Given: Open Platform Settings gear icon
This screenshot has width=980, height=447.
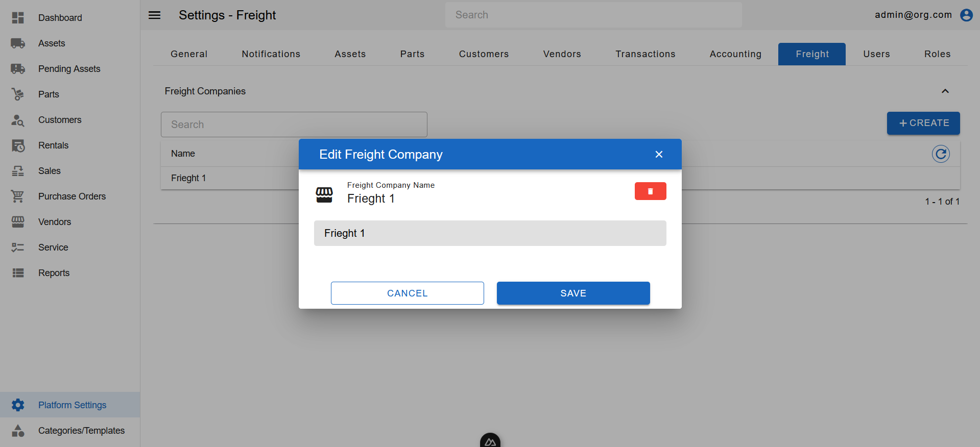Looking at the screenshot, I should [18, 405].
